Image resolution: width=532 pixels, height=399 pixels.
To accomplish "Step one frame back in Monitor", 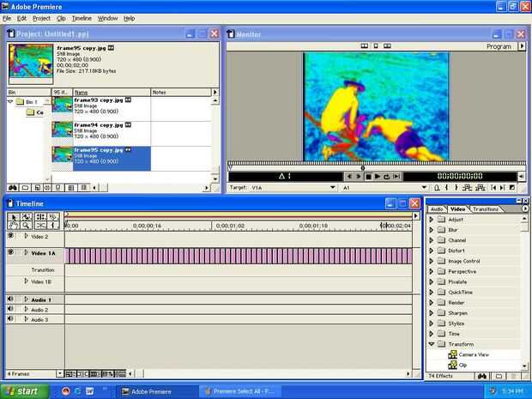I will (349, 177).
